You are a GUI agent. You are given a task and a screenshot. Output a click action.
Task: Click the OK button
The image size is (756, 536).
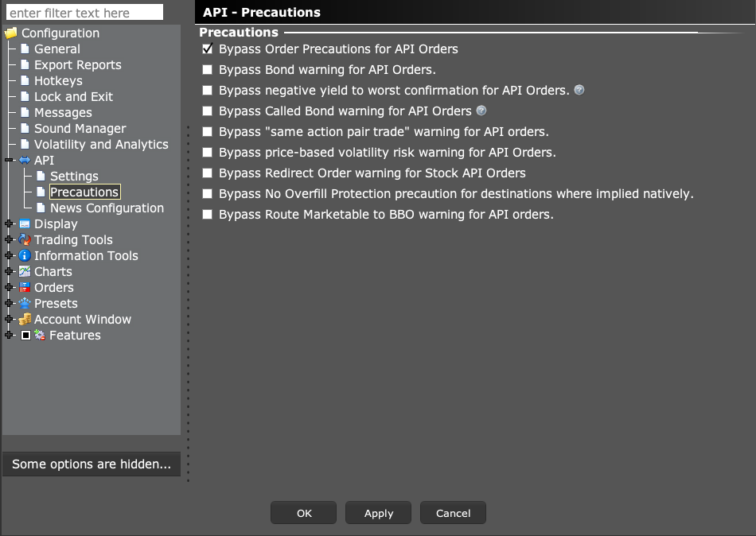(x=304, y=513)
